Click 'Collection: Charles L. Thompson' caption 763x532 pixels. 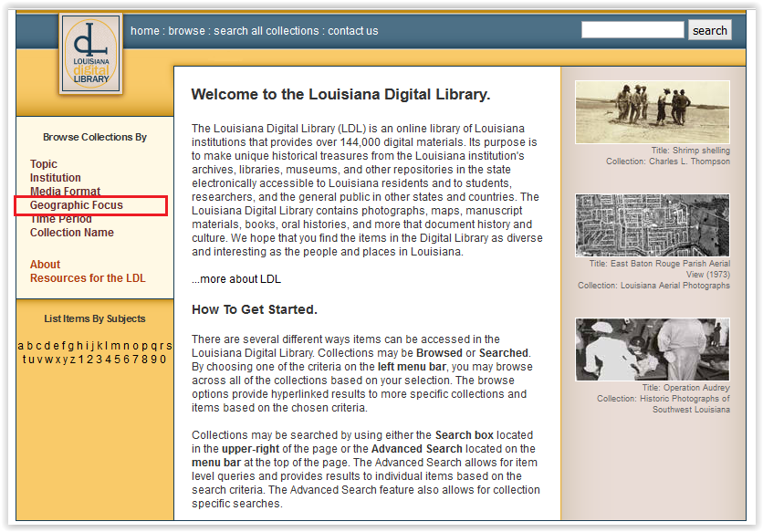[668, 162]
